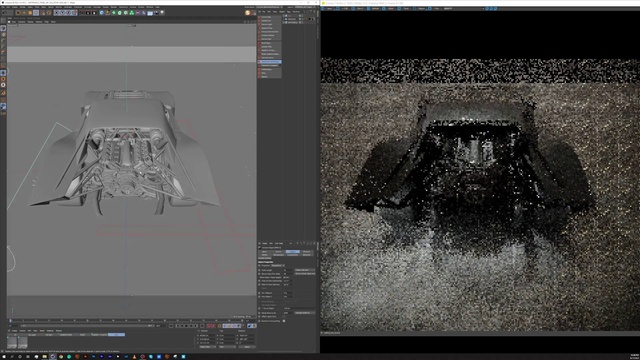Image resolution: width=640 pixels, height=360 pixels.
Task: Select the highlighted Rotate tool
Action: 36,13
